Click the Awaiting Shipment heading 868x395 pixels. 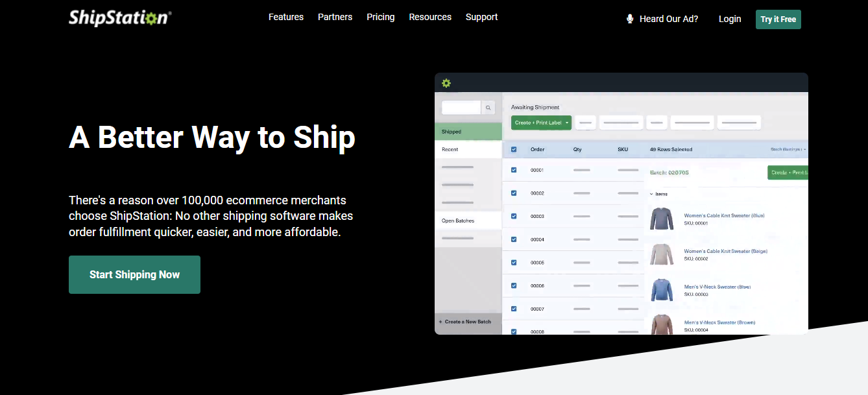click(x=535, y=107)
